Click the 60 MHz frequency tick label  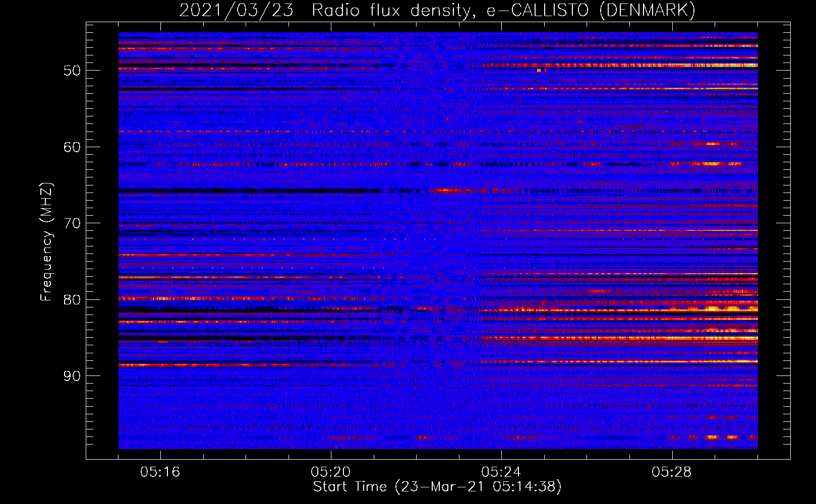coord(72,147)
